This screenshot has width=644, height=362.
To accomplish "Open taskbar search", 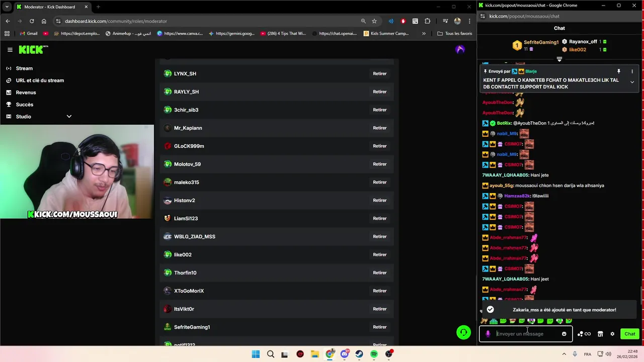I will tap(271, 354).
